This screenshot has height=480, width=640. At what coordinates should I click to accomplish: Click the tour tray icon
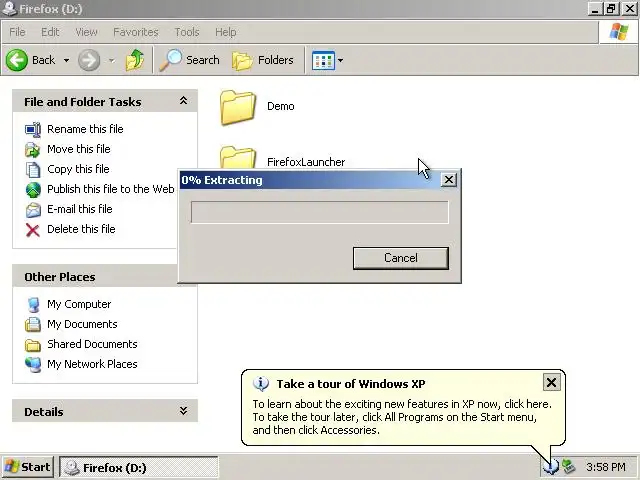click(x=551, y=467)
